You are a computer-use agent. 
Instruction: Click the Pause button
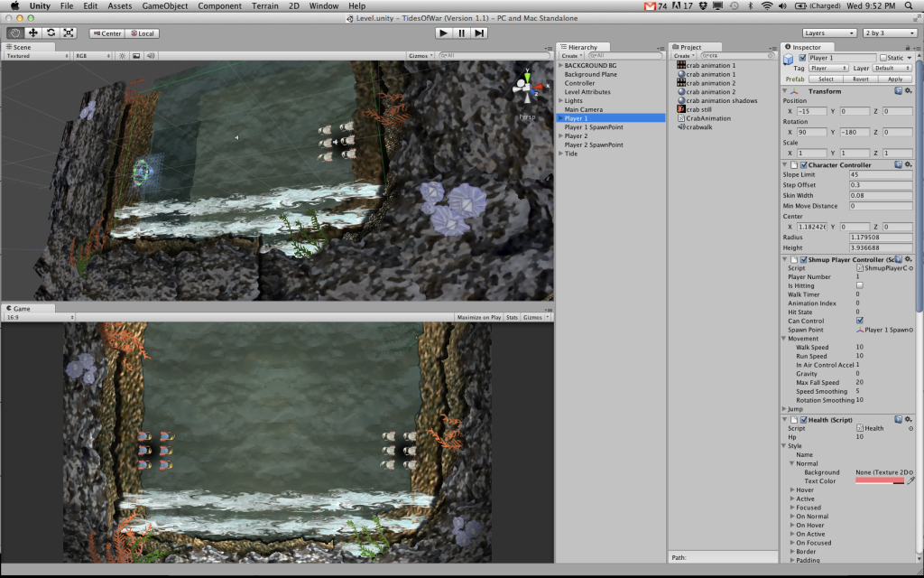(x=461, y=33)
